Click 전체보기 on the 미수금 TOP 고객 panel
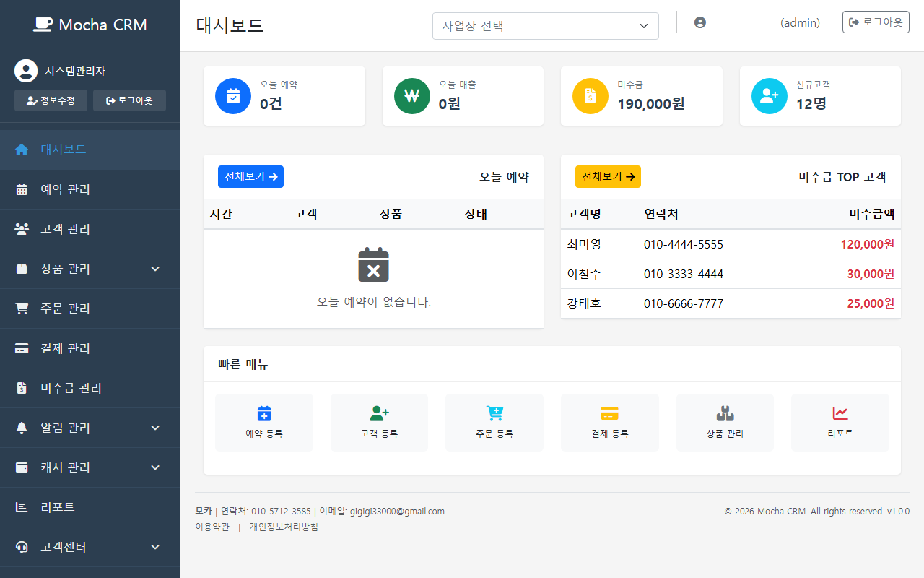This screenshot has height=578, width=924. (x=608, y=176)
